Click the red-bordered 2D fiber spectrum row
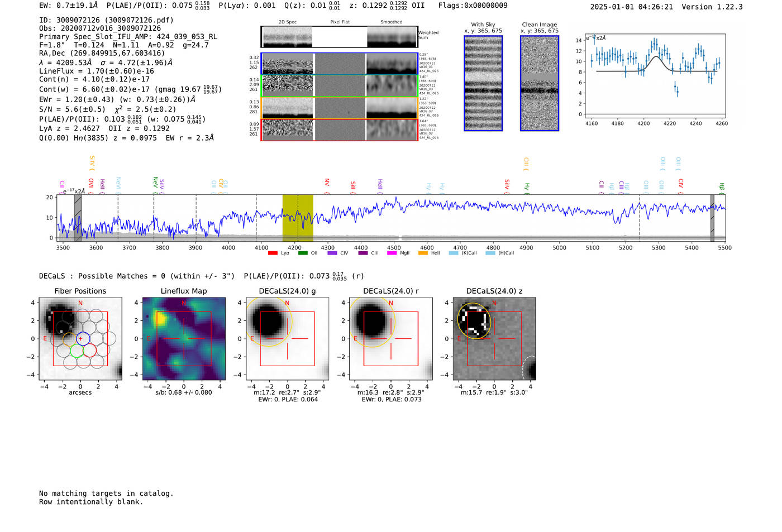The width and height of the screenshot is (782, 532). [340, 130]
